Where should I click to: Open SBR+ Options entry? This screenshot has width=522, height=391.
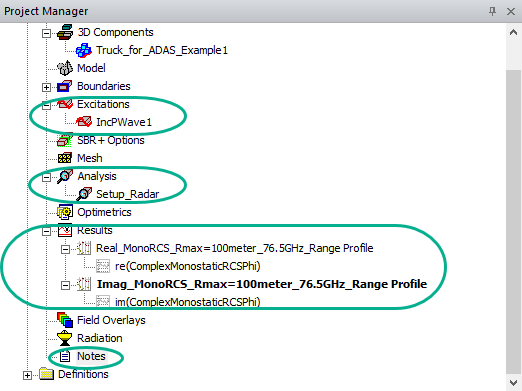click(111, 140)
